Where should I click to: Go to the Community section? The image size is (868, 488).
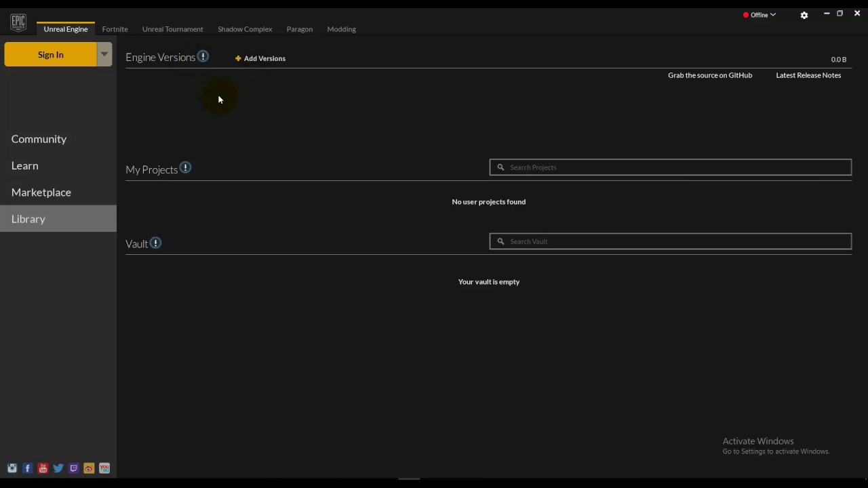[58, 139]
